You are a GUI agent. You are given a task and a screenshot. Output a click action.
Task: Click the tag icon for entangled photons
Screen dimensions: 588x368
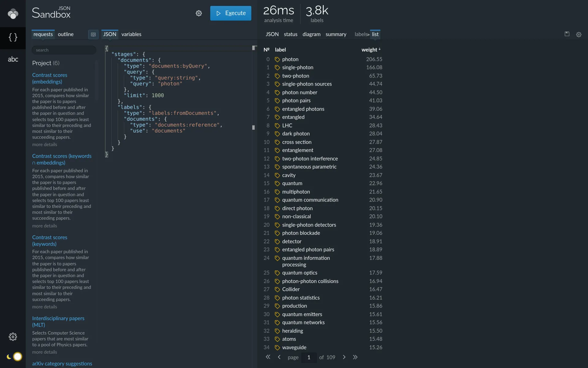point(277,109)
